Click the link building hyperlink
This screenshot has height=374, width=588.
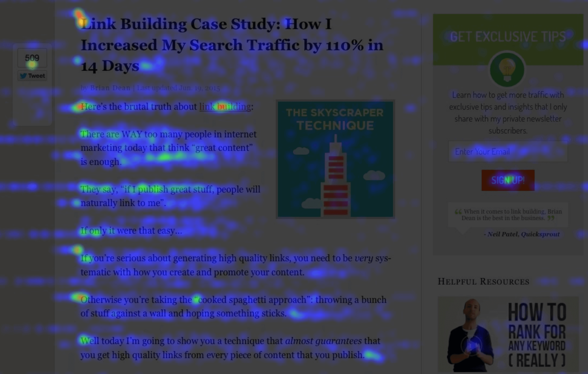click(x=225, y=106)
